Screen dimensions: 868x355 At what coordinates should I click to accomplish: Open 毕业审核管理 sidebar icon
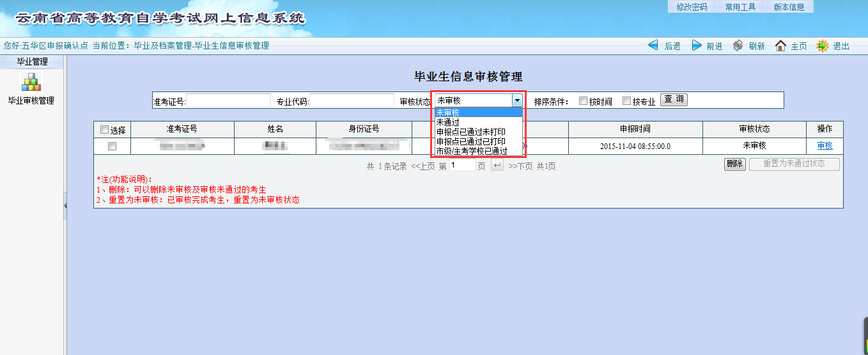click(31, 82)
